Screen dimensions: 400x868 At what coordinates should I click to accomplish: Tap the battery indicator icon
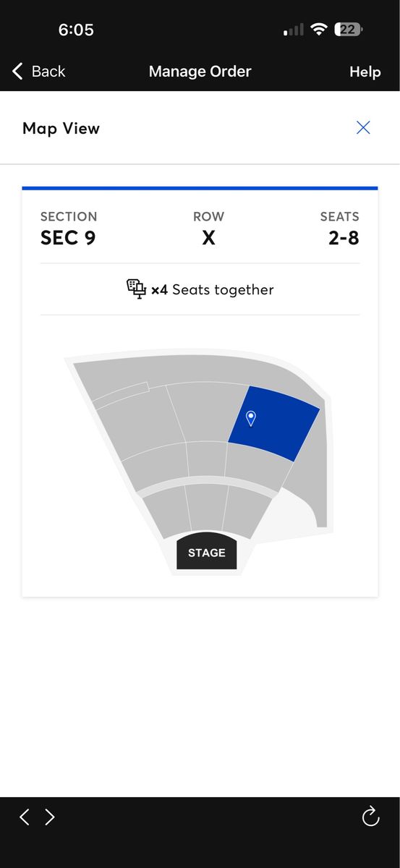tap(349, 30)
